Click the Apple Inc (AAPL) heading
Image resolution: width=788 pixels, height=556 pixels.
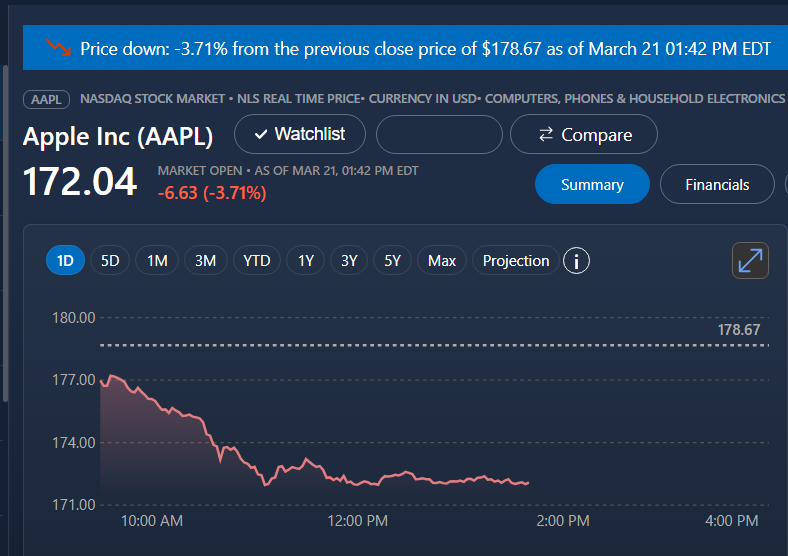coord(118,136)
